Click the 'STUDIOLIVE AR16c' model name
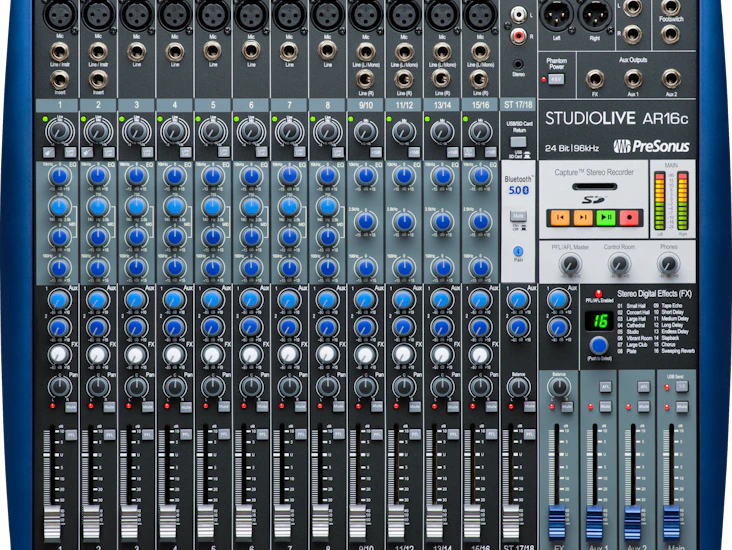 [x=616, y=119]
